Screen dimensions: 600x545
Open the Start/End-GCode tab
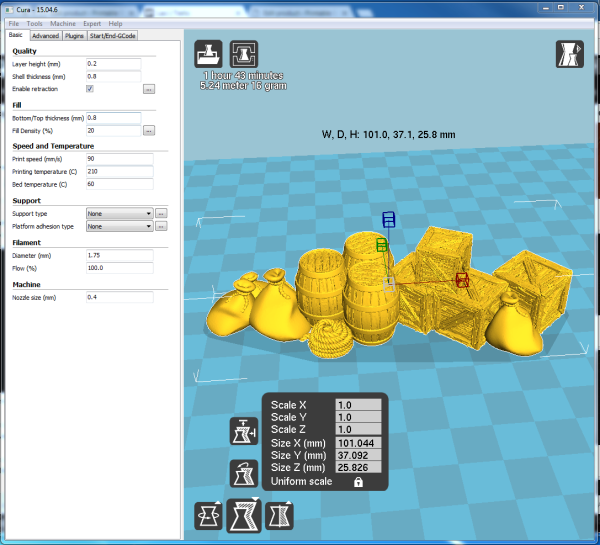tap(113, 36)
